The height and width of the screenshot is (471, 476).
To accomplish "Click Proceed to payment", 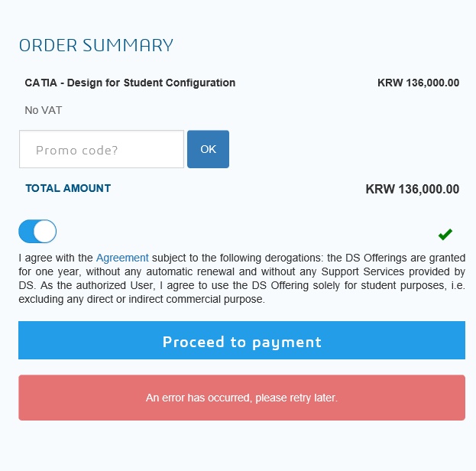I will (x=241, y=341).
